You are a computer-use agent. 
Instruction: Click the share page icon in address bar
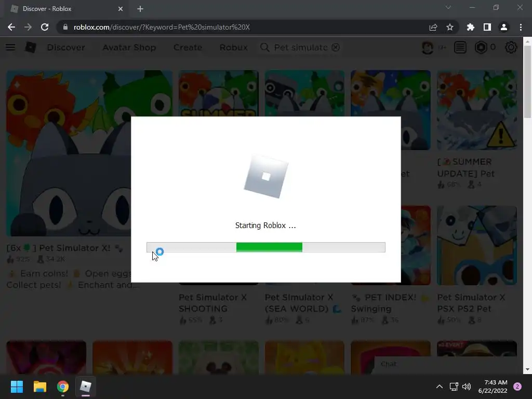pos(433,27)
